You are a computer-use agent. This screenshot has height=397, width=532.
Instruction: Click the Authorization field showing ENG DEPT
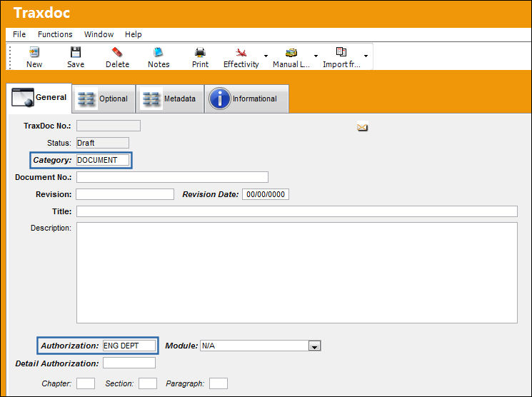pyautogui.click(x=129, y=346)
